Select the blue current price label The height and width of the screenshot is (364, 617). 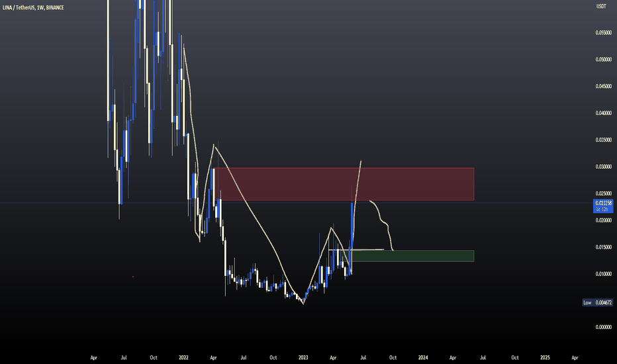(x=603, y=206)
